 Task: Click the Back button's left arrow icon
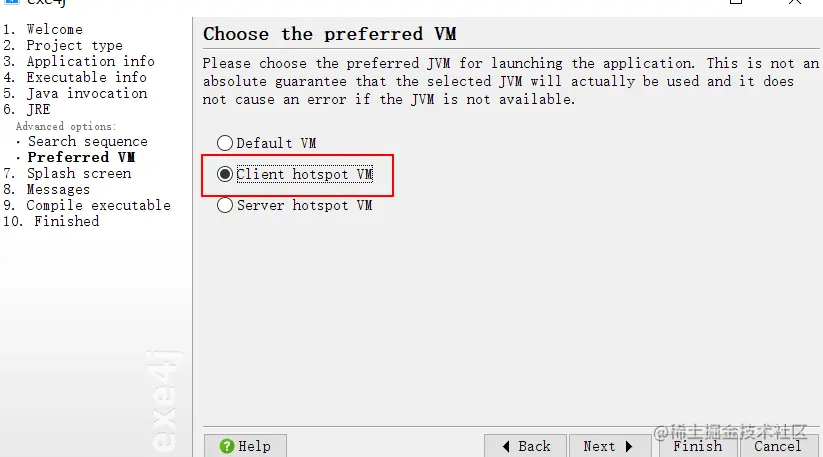506,446
